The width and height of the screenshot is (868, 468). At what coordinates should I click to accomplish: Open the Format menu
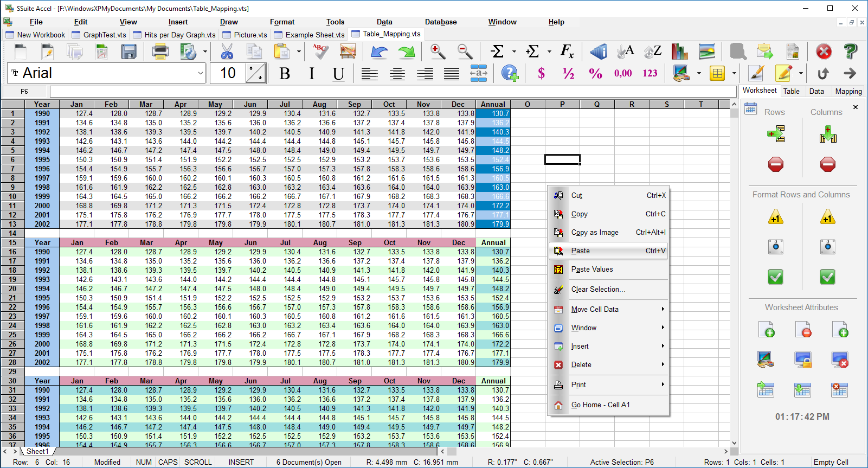point(282,22)
